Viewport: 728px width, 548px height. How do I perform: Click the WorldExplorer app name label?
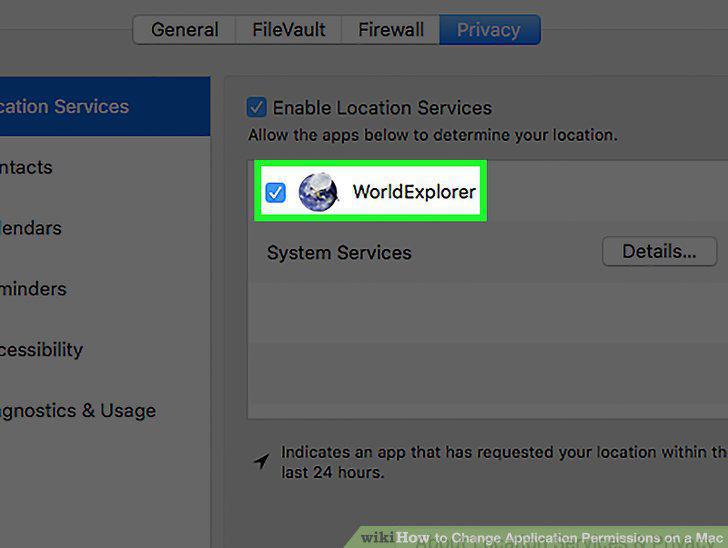[414, 192]
